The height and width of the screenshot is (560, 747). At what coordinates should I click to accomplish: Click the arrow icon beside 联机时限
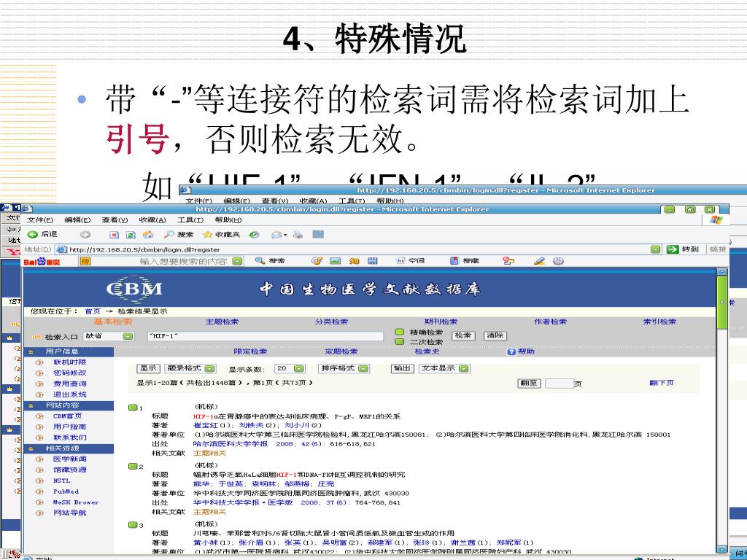[39, 362]
